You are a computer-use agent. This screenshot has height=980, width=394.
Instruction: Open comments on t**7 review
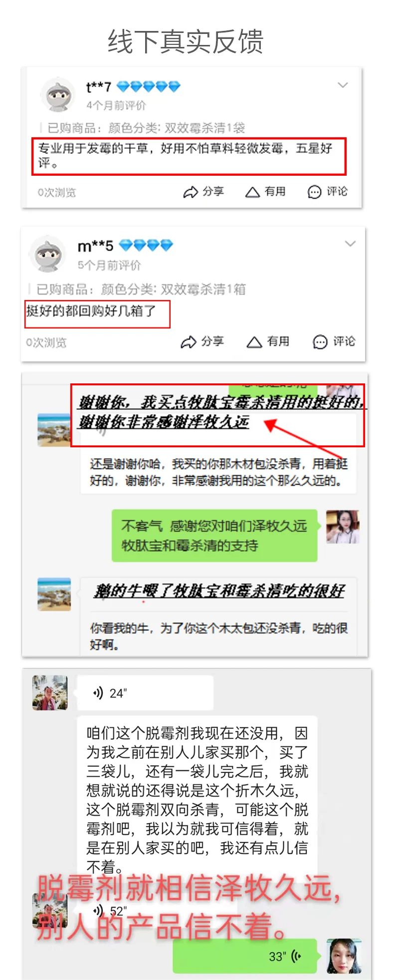(327, 192)
